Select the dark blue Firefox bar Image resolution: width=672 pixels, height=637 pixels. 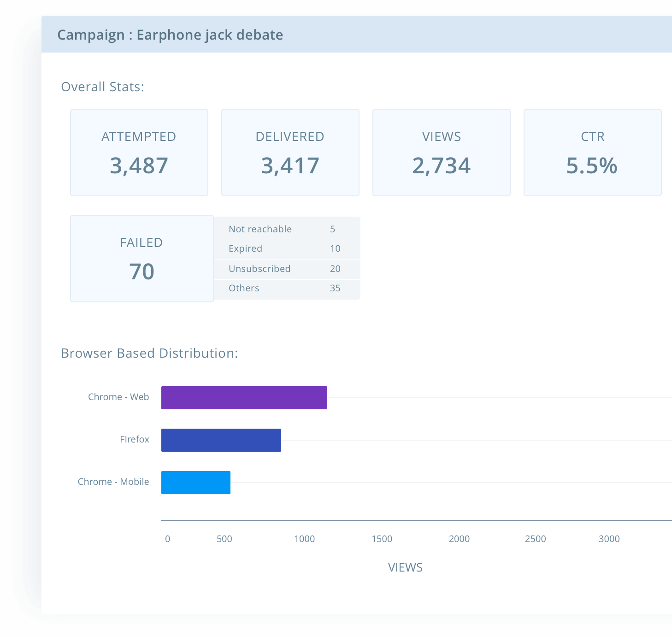(221, 440)
